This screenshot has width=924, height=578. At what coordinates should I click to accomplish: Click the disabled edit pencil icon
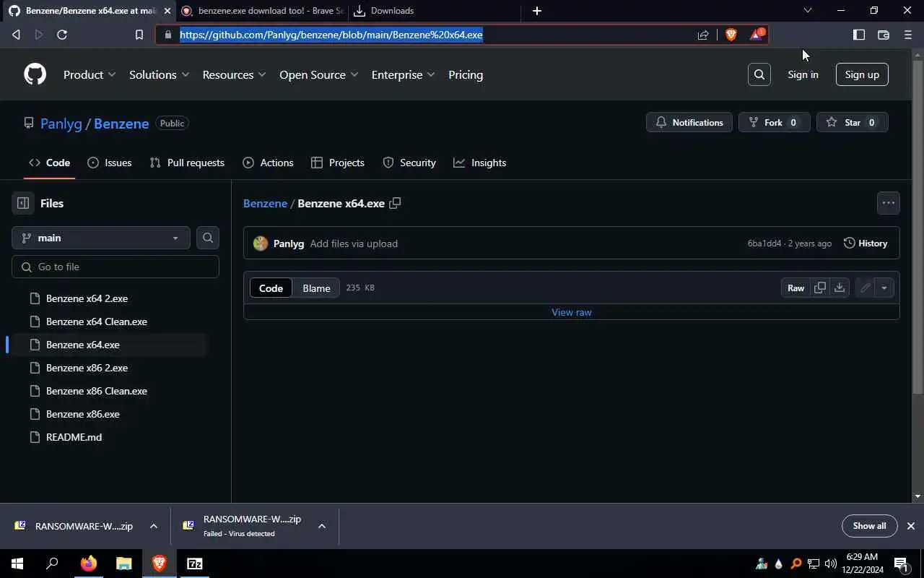coord(865,288)
